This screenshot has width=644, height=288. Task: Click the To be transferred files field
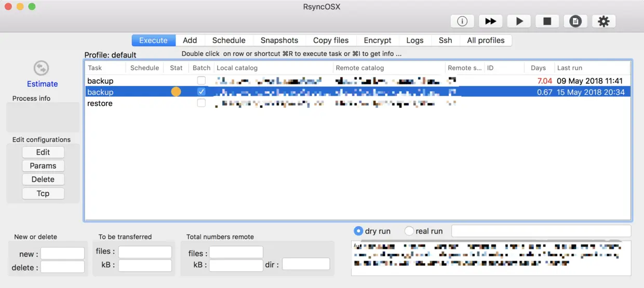tap(145, 252)
